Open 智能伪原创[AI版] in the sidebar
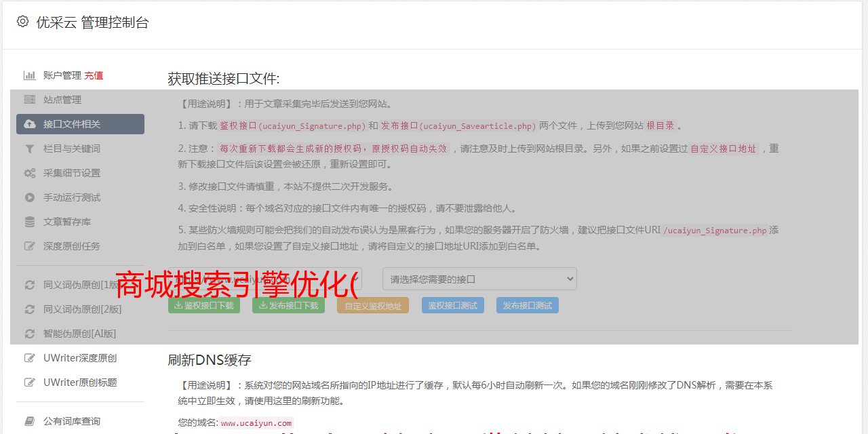This screenshot has height=434, width=868. tap(80, 334)
